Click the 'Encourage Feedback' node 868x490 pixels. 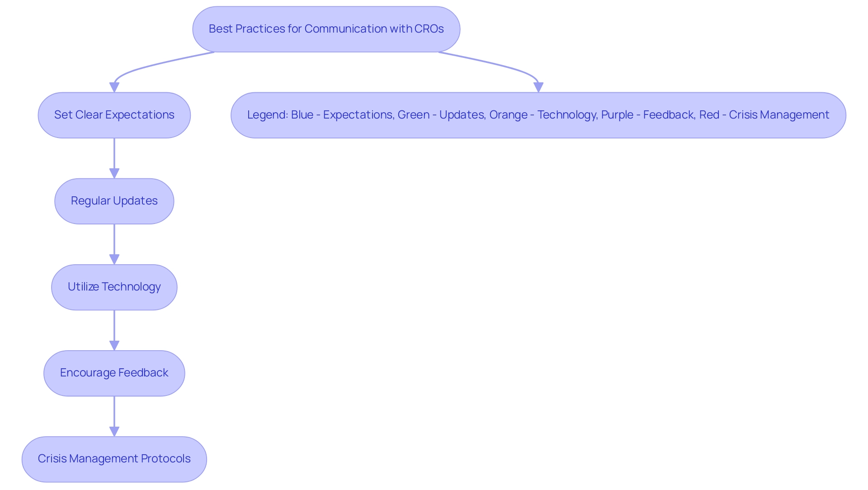click(x=114, y=372)
